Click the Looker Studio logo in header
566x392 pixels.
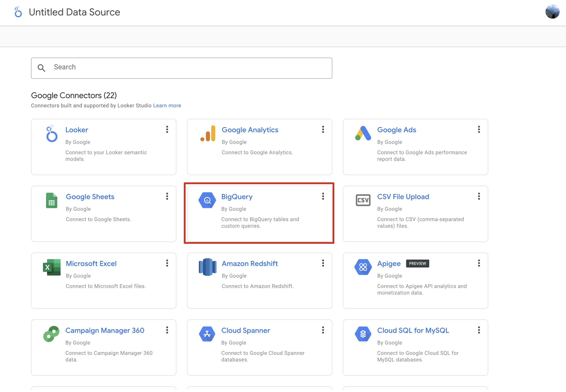(x=18, y=12)
